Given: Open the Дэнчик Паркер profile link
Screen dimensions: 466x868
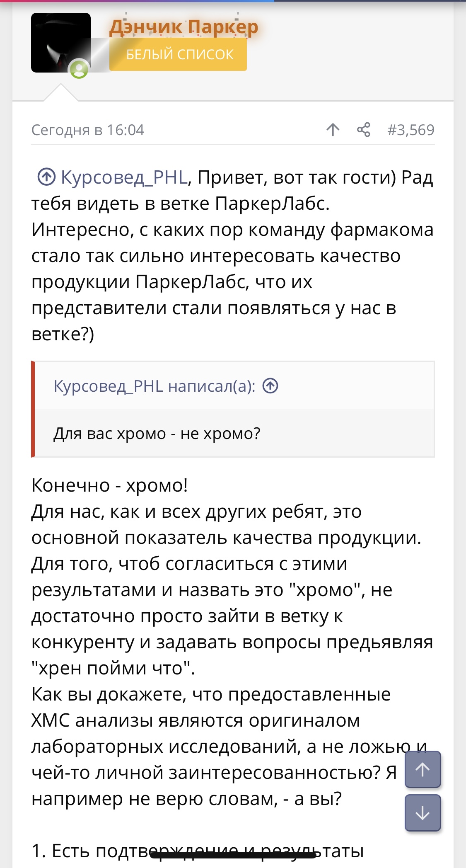Looking at the screenshot, I should [x=184, y=27].
